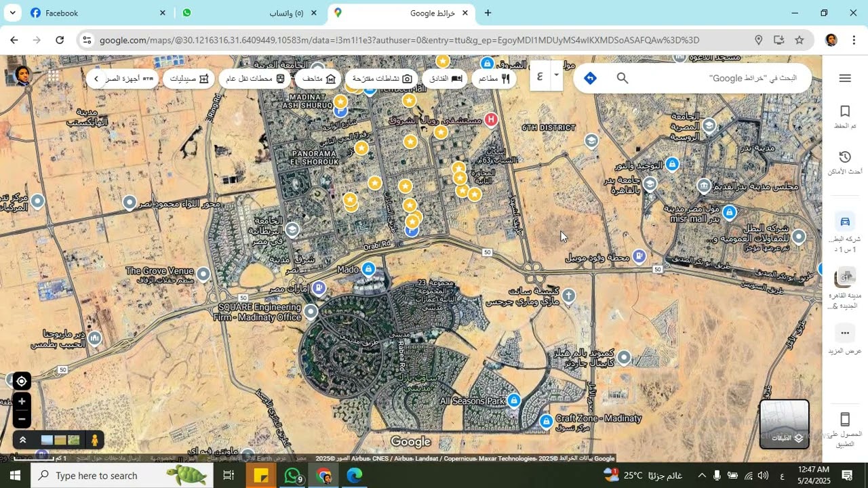Bookmark this page with the star
This screenshot has height=488, width=868.
click(800, 40)
